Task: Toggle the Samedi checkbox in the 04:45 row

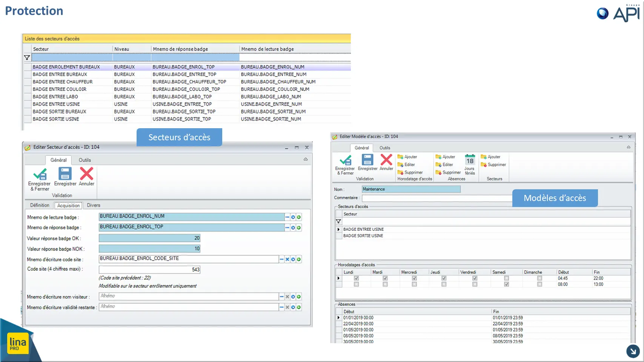Action: [x=506, y=278]
